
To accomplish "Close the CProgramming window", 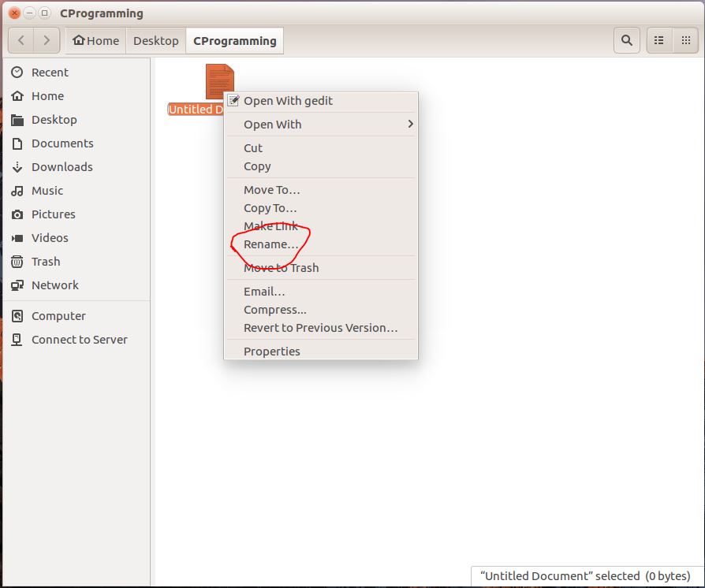I will (14, 13).
